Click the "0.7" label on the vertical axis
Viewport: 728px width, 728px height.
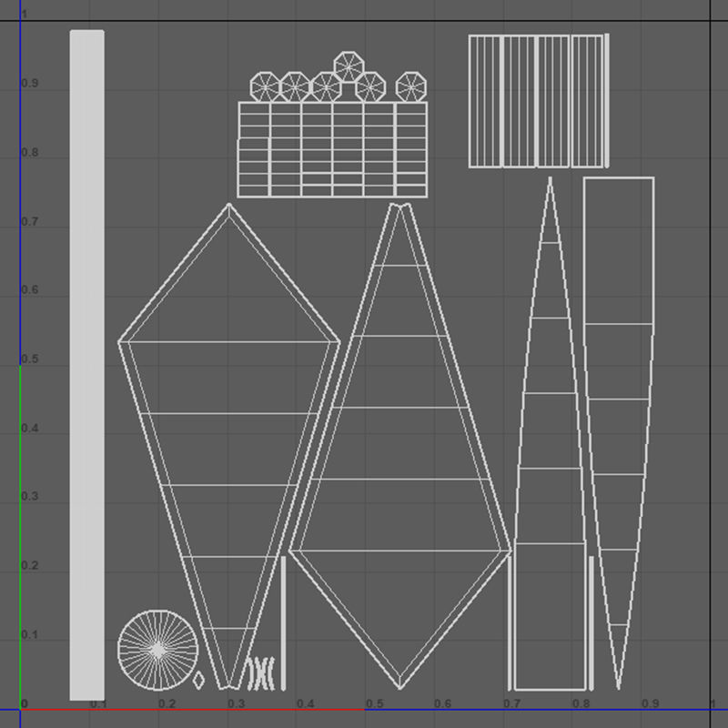[30, 221]
